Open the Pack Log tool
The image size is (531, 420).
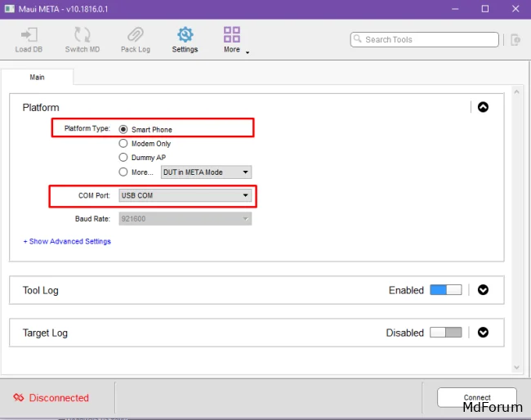point(135,35)
